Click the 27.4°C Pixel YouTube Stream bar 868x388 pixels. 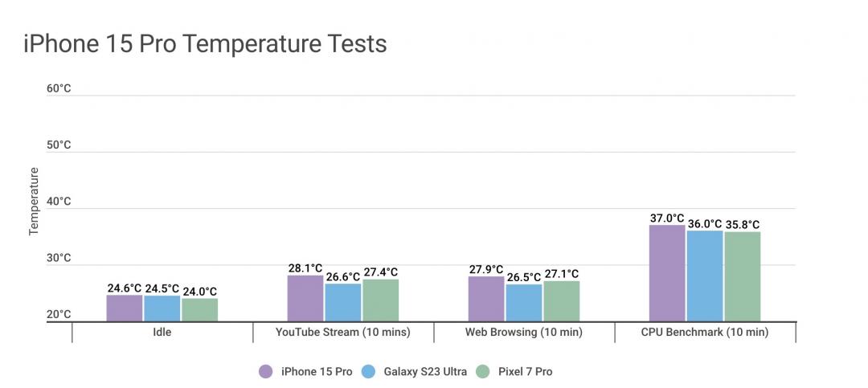380,300
